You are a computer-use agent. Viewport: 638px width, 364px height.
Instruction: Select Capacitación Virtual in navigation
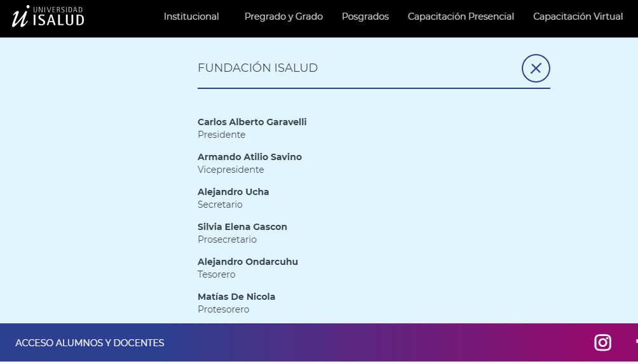(x=578, y=17)
